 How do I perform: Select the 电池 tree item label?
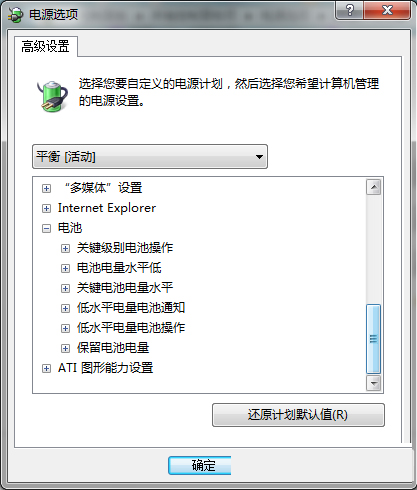click(x=70, y=228)
